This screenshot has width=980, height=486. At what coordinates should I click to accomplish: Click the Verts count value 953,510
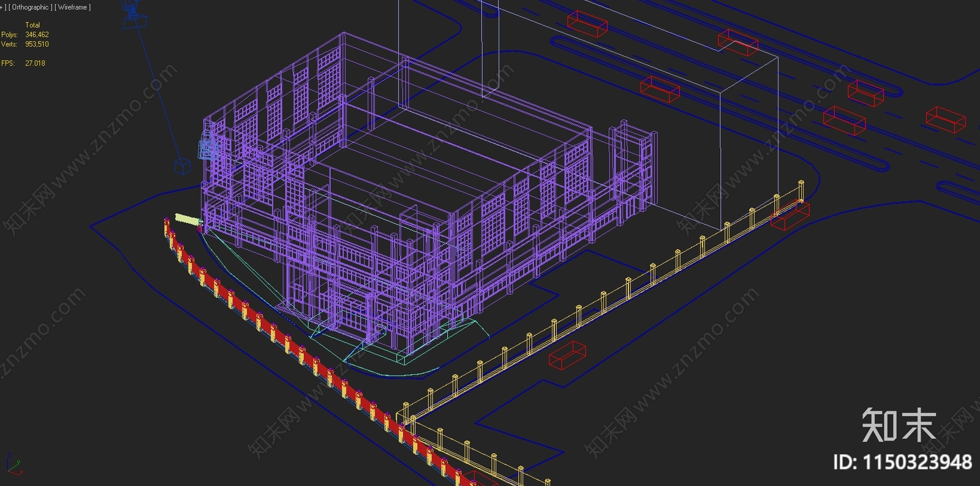[37, 44]
